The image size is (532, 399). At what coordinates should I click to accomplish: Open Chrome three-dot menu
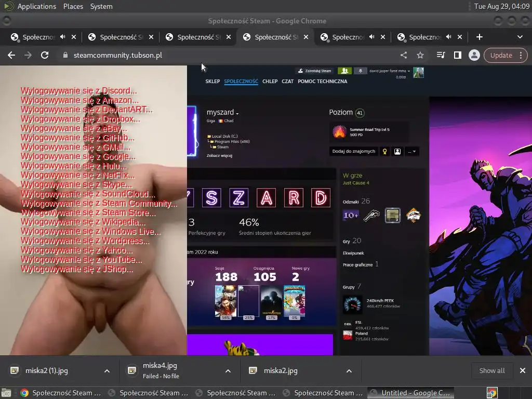point(521,55)
